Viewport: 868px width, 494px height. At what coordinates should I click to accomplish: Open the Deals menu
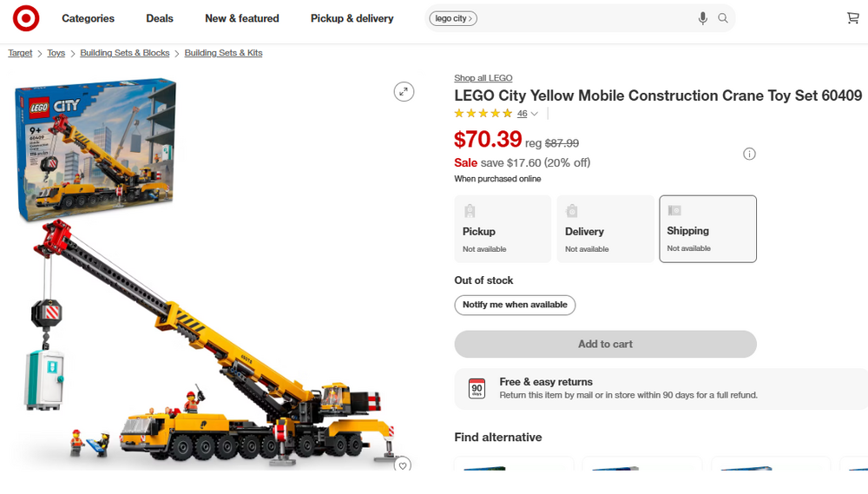(x=160, y=18)
